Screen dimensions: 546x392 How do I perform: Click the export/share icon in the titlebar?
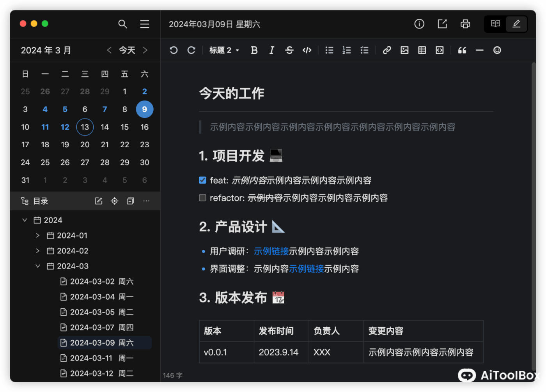click(x=442, y=24)
